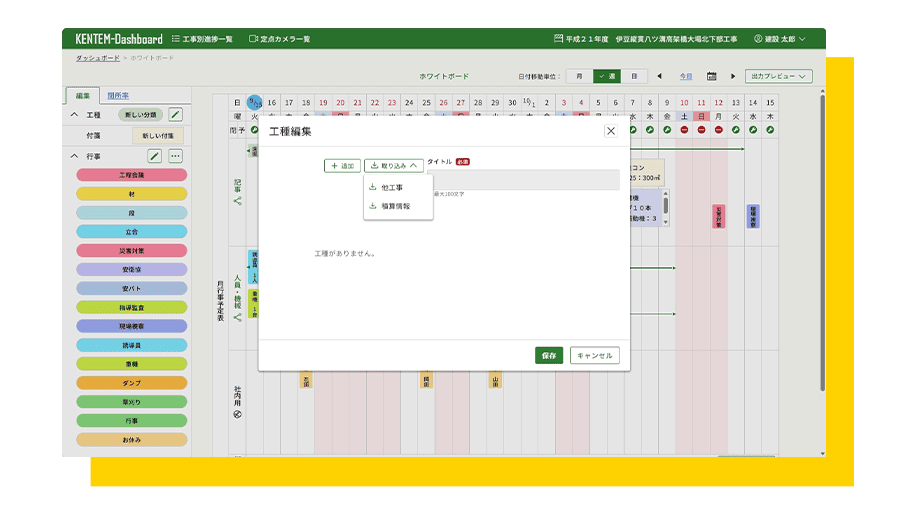
Task: Click the pencil edit icon in 行事 section
Action: 154,156
